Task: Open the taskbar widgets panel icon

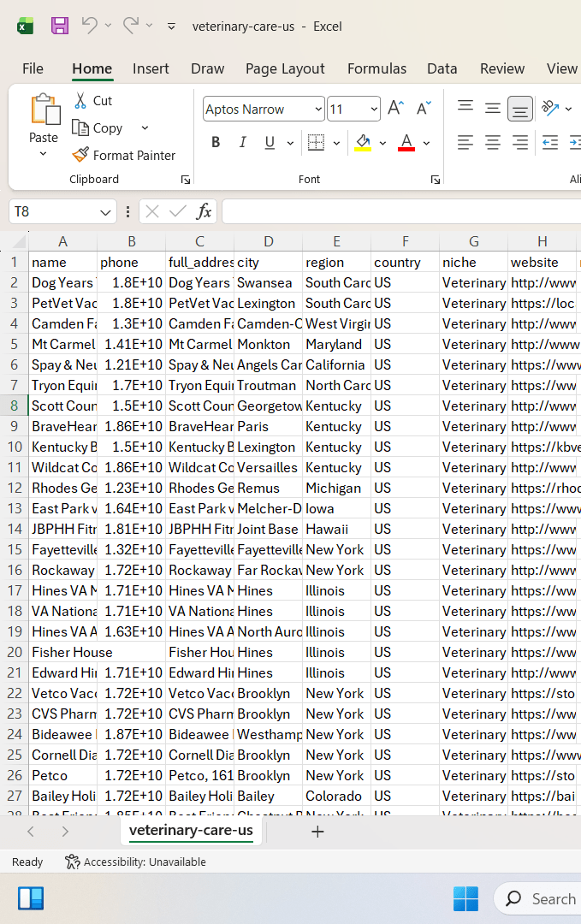Action: pyautogui.click(x=31, y=898)
